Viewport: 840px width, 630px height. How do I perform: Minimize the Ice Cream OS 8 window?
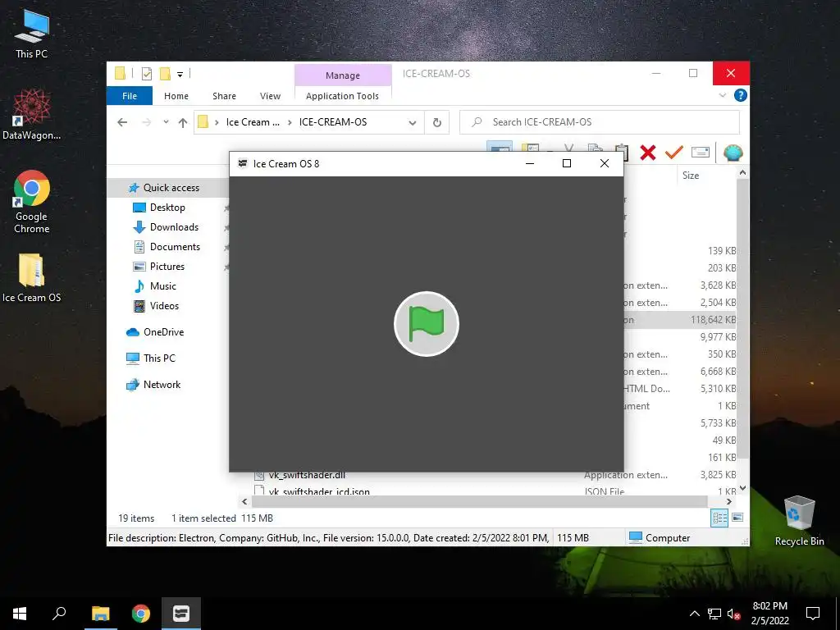pos(530,163)
